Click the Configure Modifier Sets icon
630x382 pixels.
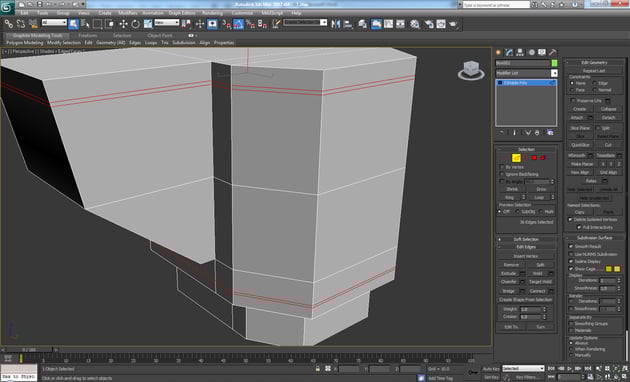pyautogui.click(x=550, y=133)
